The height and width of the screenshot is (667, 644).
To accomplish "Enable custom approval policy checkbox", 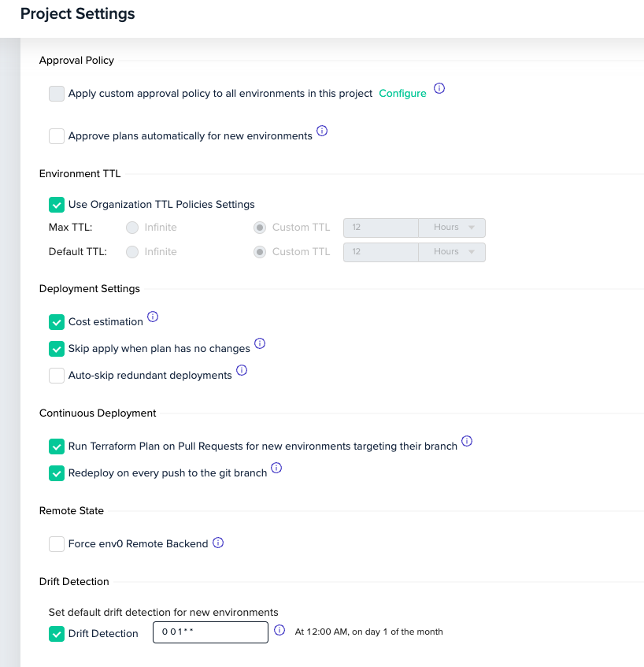I will click(57, 94).
